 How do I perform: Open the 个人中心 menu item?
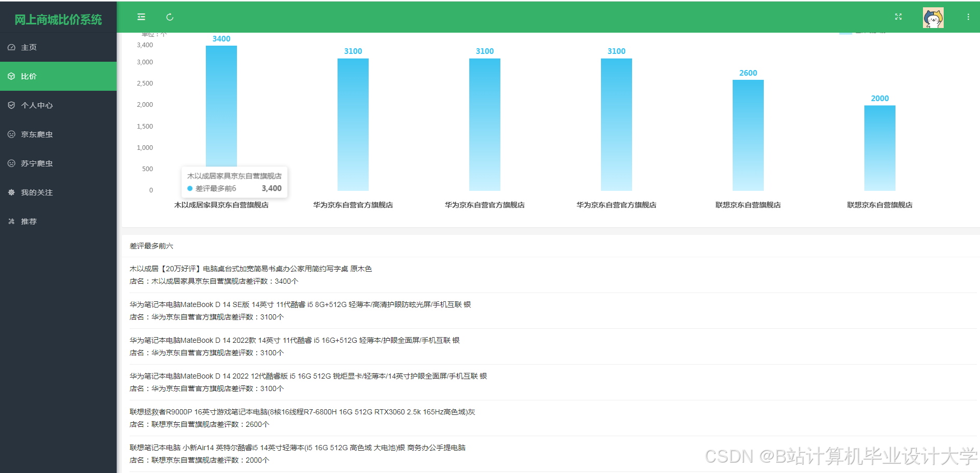58,105
